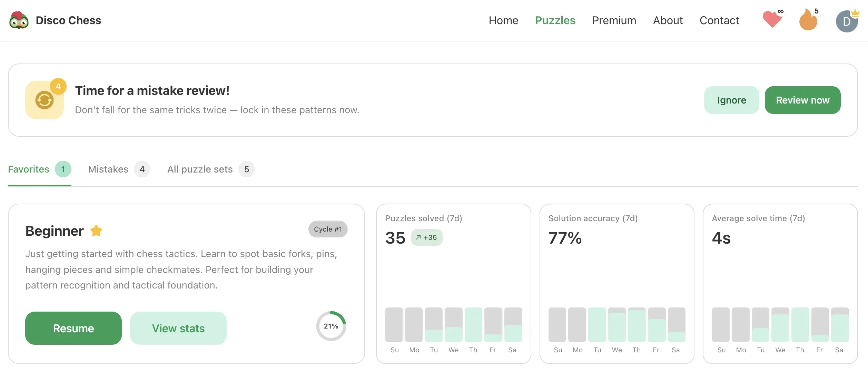Click the yellow mistake review refresh icon

(45, 100)
